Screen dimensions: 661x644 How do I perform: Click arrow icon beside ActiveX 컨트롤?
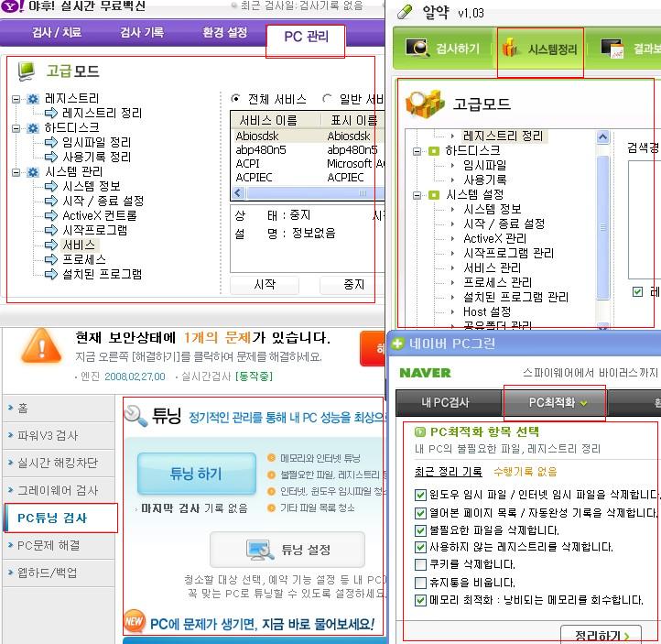tap(51, 215)
